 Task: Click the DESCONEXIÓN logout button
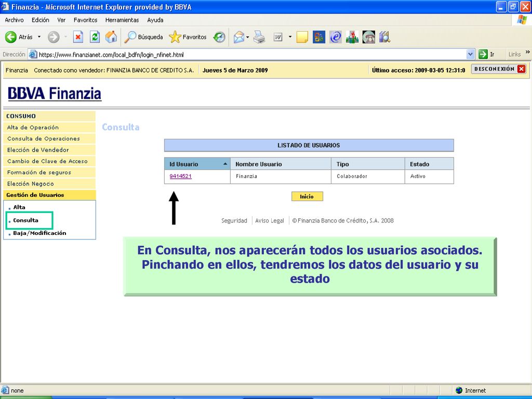pos(499,69)
